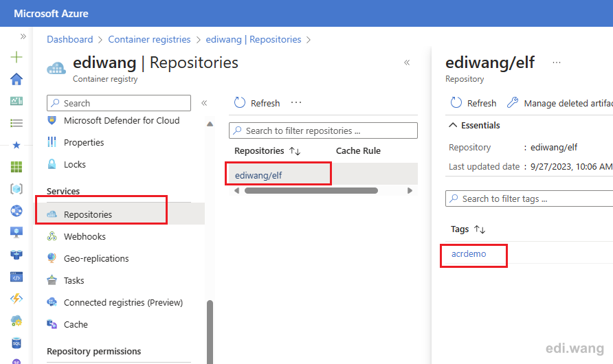Select the ediwang/elf repository row

(323, 175)
